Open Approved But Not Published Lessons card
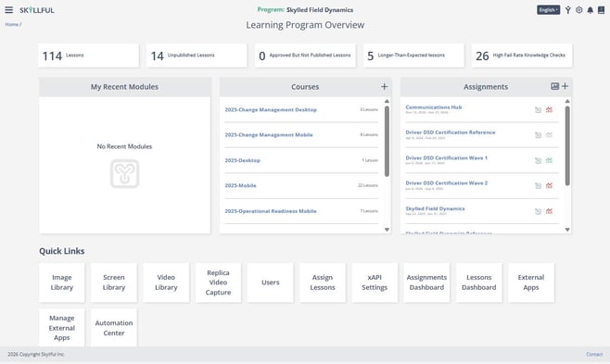 coord(305,56)
